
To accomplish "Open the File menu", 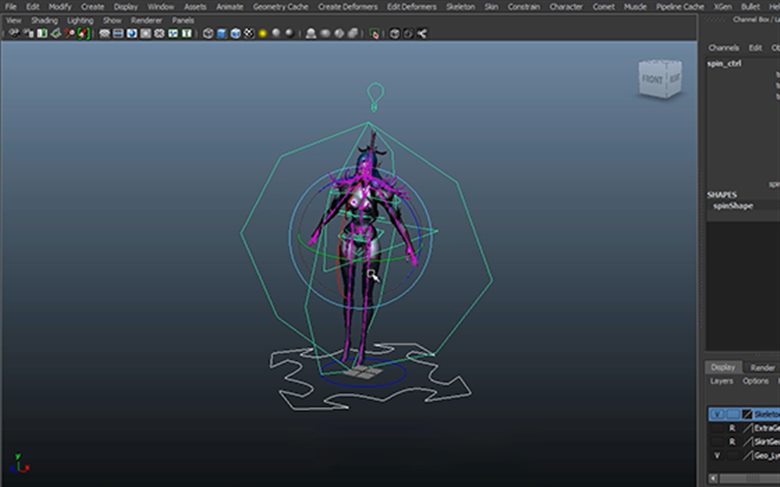I will (x=10, y=6).
